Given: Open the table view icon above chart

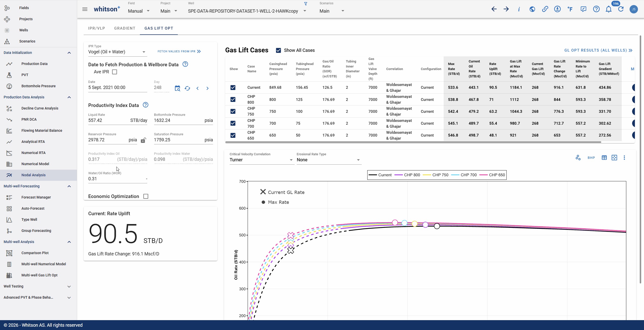Looking at the screenshot, I should coord(604,158).
